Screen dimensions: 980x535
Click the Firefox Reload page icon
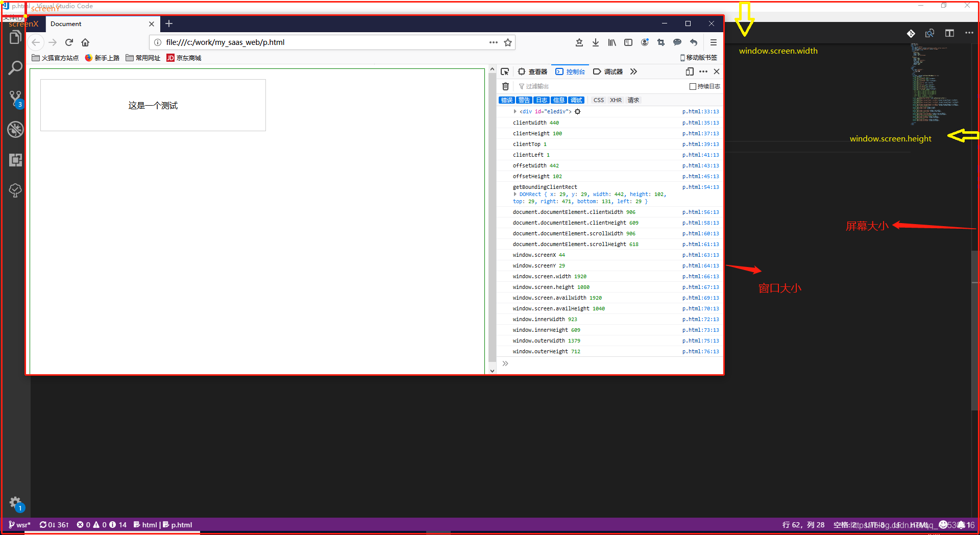(69, 42)
